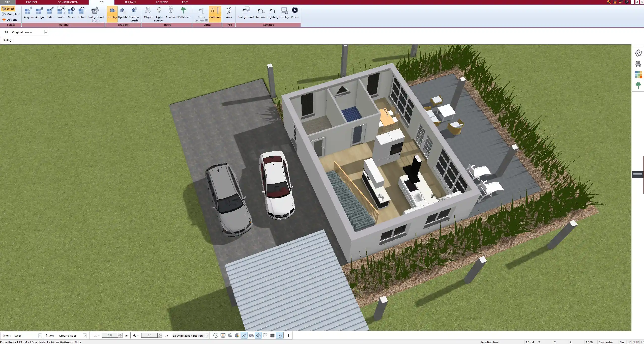Toggle the grid display in the status bar
The image size is (644, 344).
272,335
